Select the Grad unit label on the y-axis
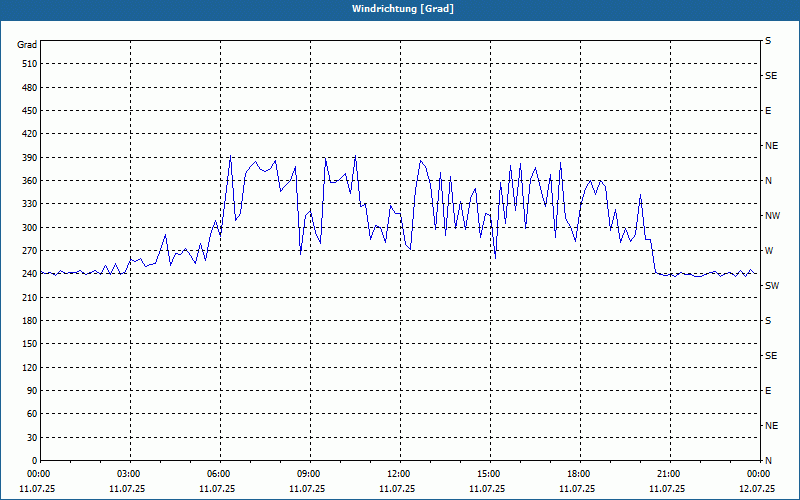 click(27, 45)
